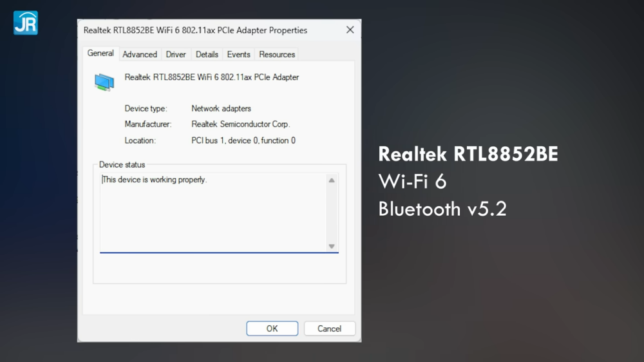Click the JR logo in the corner
Image resolution: width=644 pixels, height=362 pixels.
pos(26,22)
